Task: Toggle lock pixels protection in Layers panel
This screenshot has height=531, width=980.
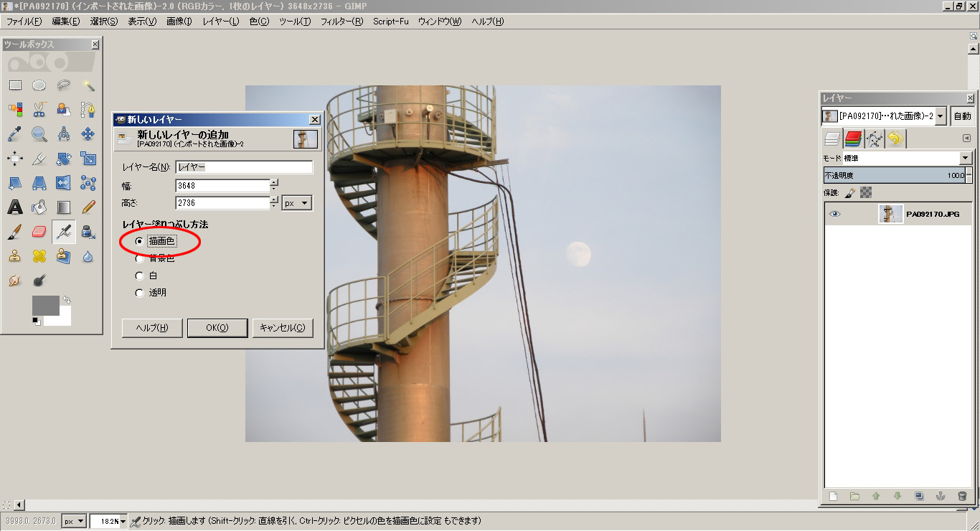Action: pyautogui.click(x=850, y=192)
